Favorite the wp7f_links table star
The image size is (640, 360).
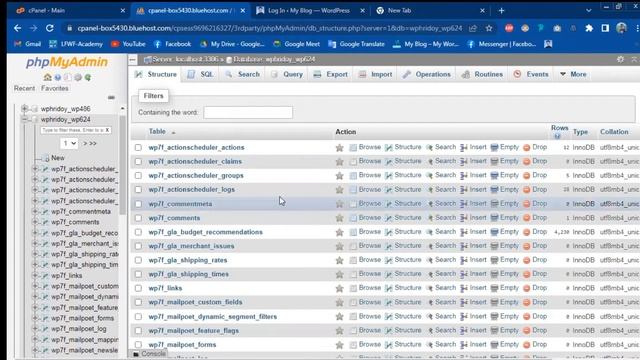click(339, 289)
